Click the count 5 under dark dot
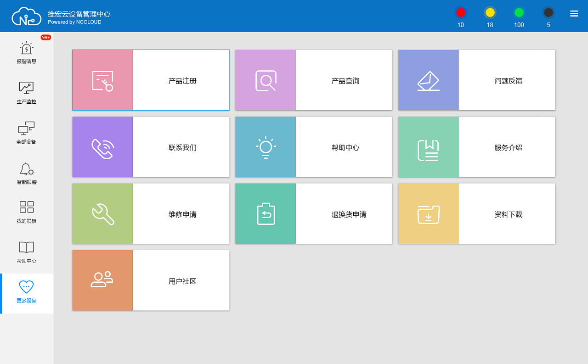588x364 pixels. pos(548,25)
